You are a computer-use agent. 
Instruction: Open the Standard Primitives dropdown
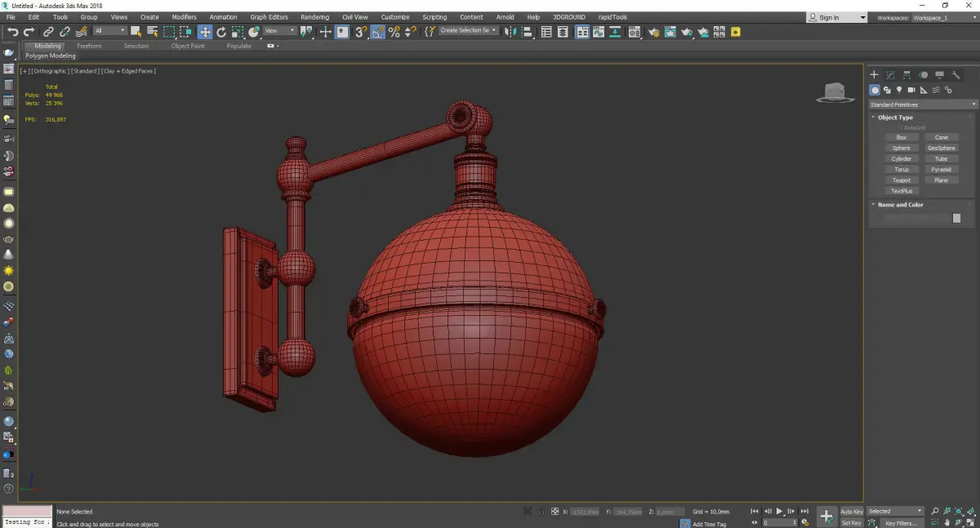point(923,104)
